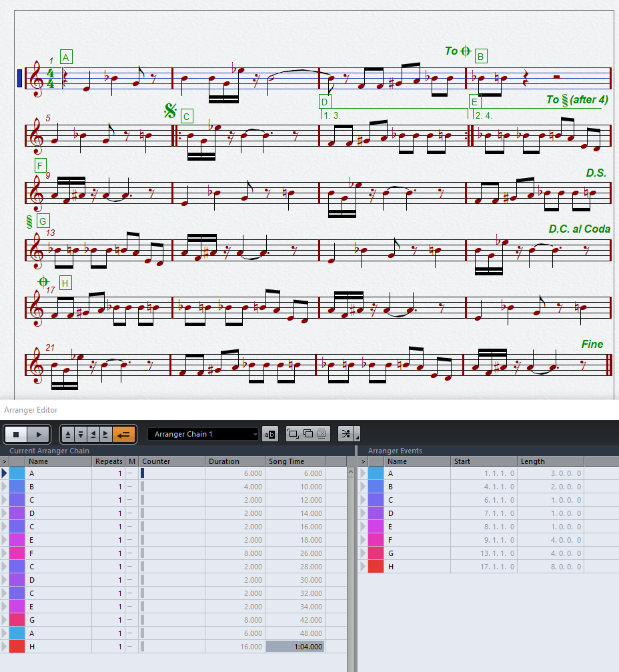
Task: Select the highlighted 1:04.000 song time cell
Action: pyautogui.click(x=295, y=646)
